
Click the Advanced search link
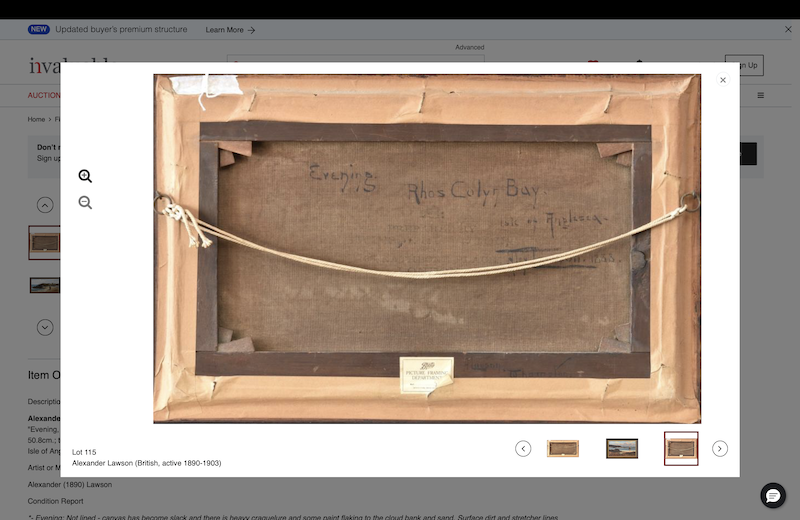click(469, 47)
